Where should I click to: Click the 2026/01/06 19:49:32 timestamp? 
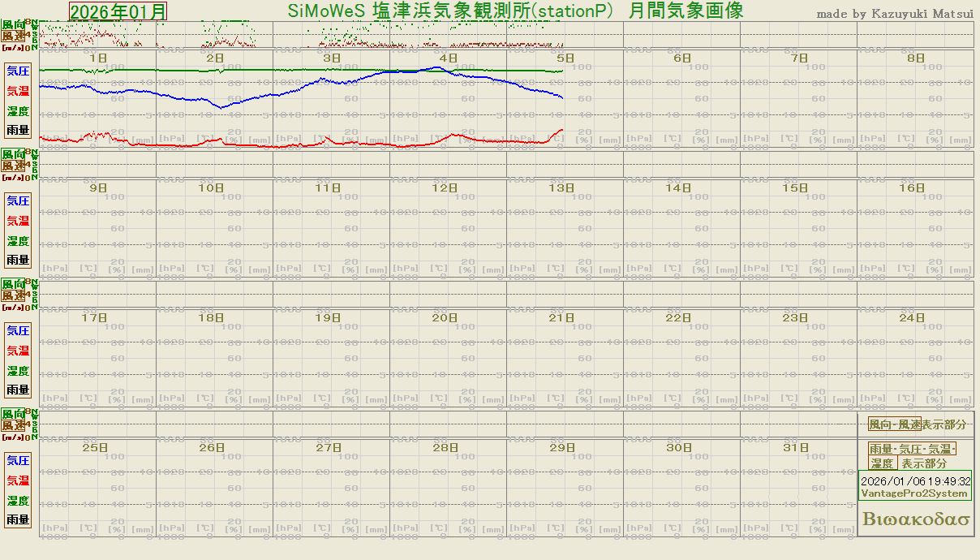pyautogui.click(x=915, y=480)
